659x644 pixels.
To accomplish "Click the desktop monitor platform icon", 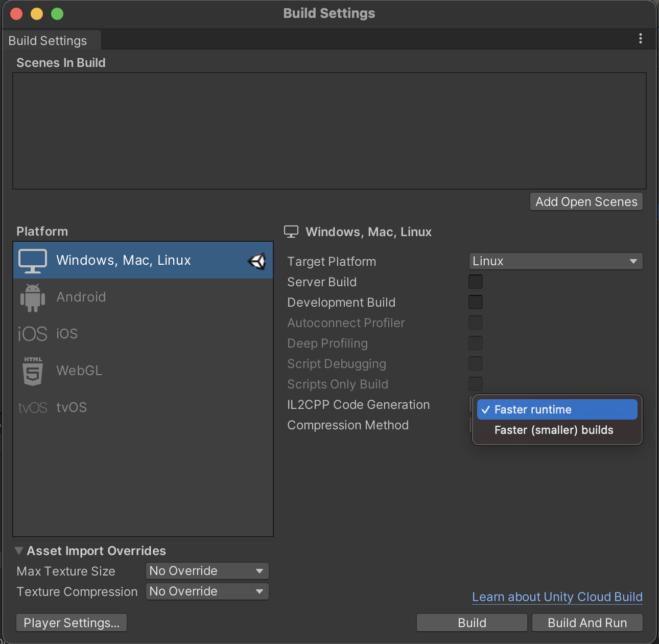I will pyautogui.click(x=33, y=261).
